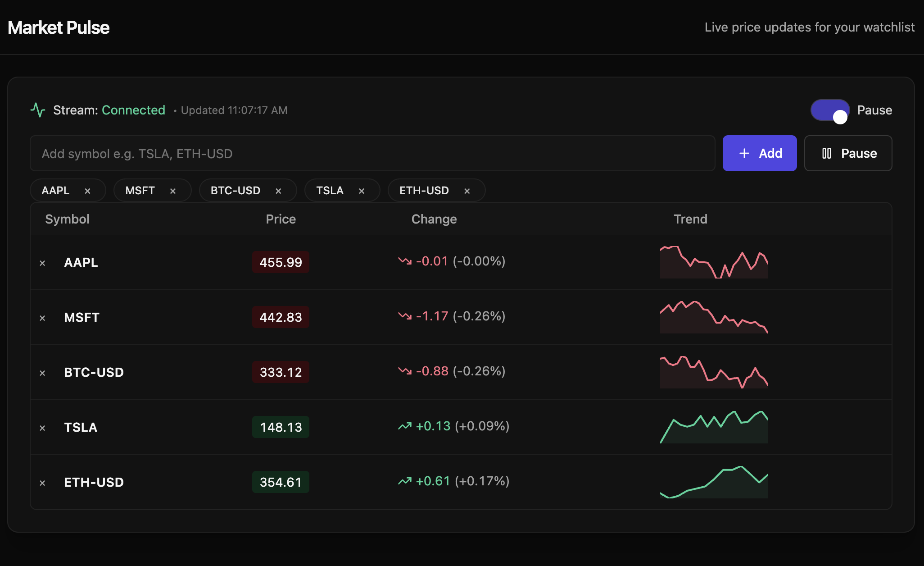Click the MSFT price 442.83
This screenshot has width=924, height=566.
point(281,317)
